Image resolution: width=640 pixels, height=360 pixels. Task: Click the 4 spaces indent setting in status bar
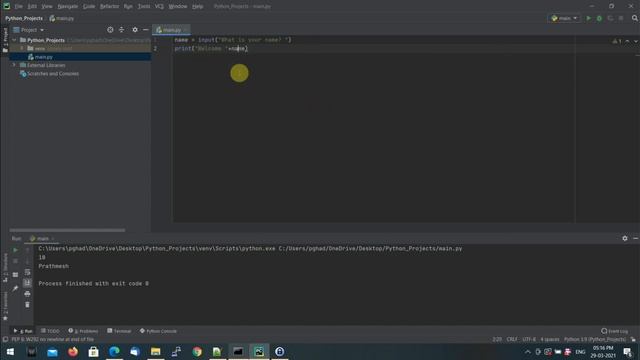coord(550,339)
